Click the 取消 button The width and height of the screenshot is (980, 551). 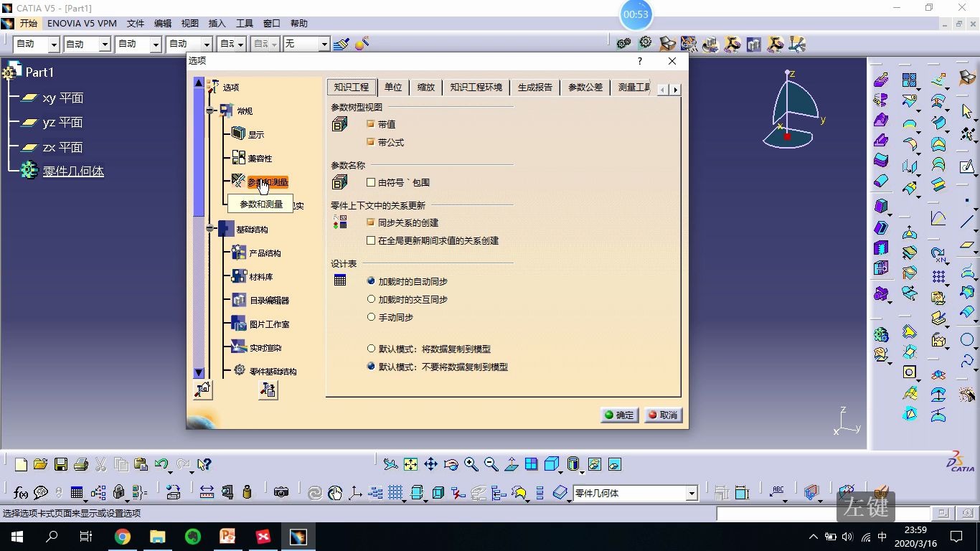point(663,415)
